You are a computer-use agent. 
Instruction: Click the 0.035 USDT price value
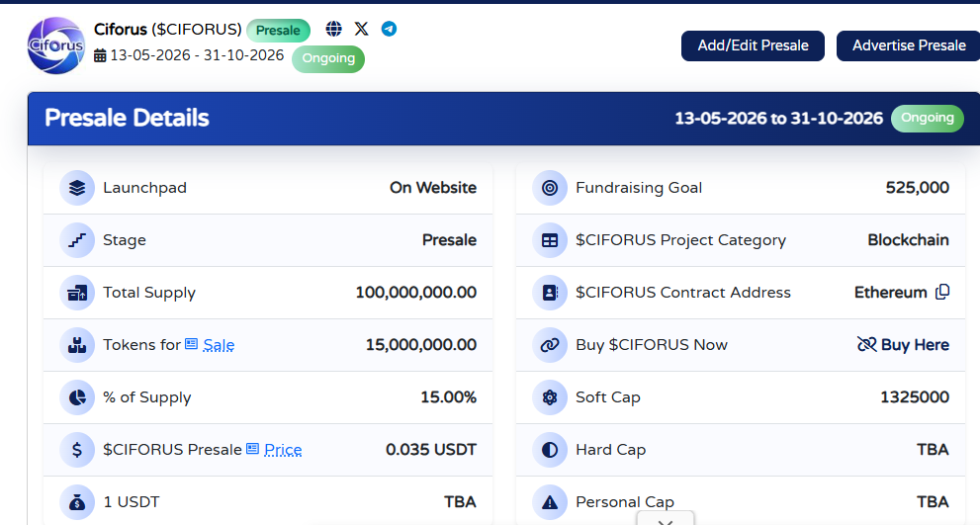coord(431,450)
